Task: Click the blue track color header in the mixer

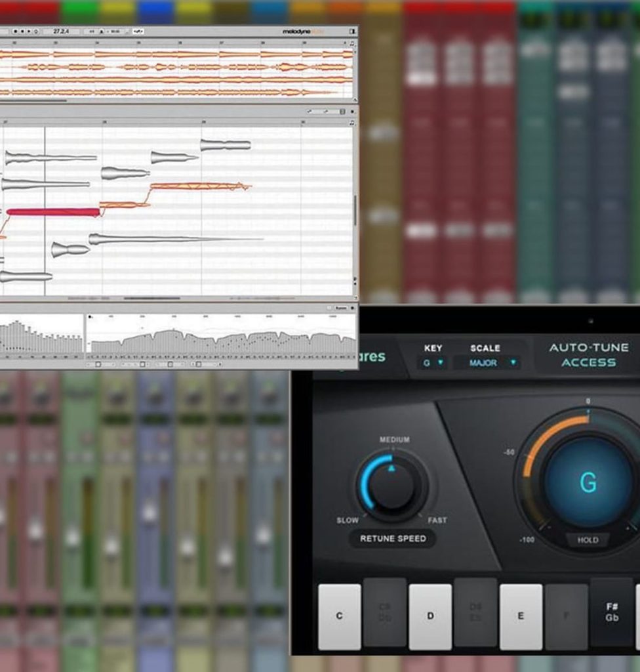Action: click(156, 12)
